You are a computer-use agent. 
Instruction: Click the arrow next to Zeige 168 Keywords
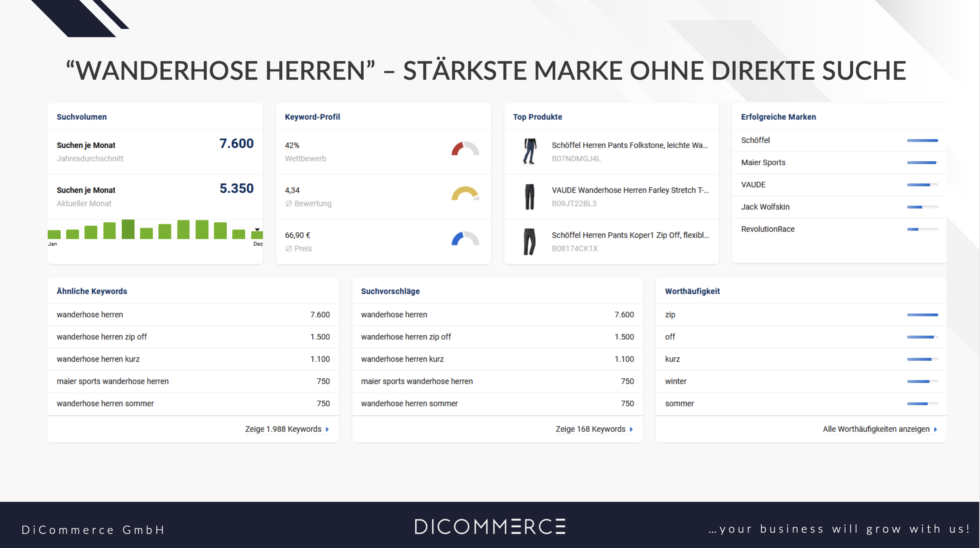click(x=631, y=429)
